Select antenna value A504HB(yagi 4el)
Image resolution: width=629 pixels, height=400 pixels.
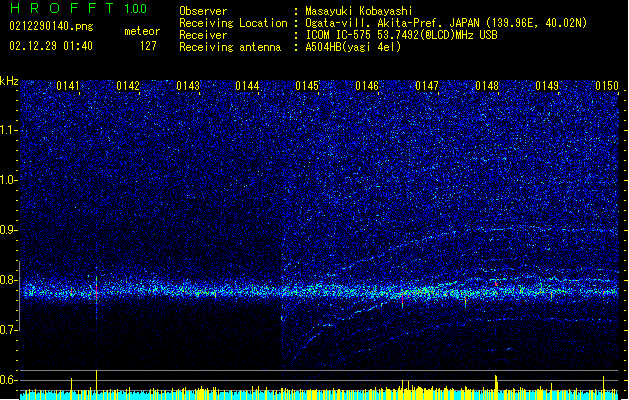point(353,47)
